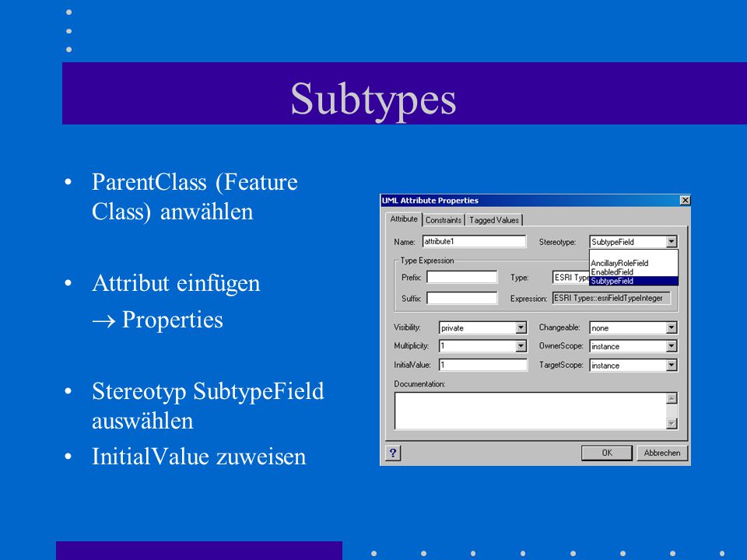The height and width of the screenshot is (560, 747).
Task: Click the Prefix input field
Action: coord(462,277)
